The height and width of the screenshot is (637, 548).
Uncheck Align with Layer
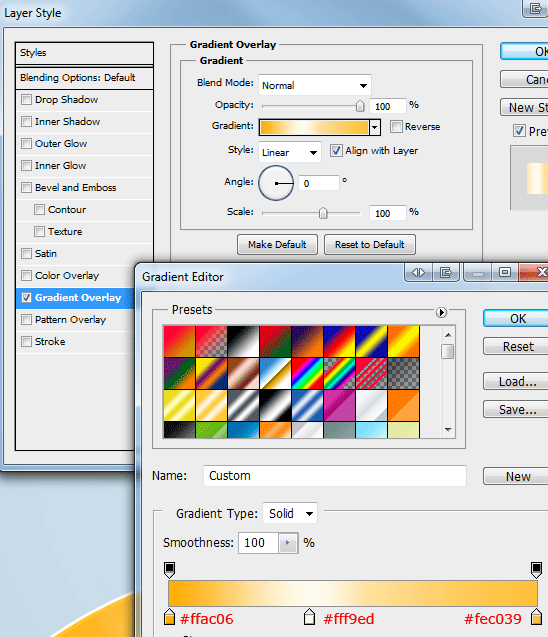point(336,151)
